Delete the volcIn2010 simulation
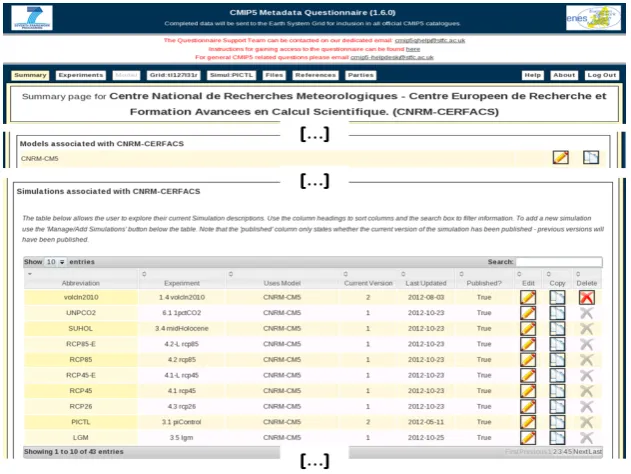Screen dimensions: 631x474 (587, 297)
